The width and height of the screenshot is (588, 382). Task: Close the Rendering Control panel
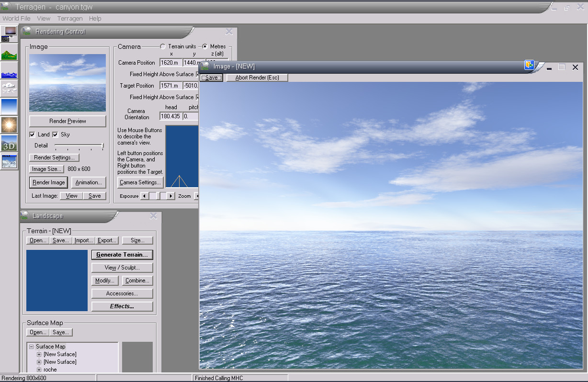point(229,32)
